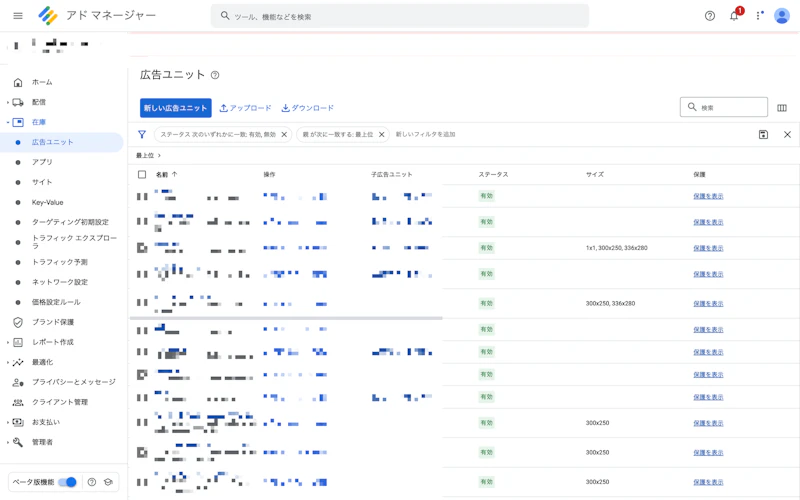Click the ダウンロード link
The image size is (800, 500).
point(308,108)
